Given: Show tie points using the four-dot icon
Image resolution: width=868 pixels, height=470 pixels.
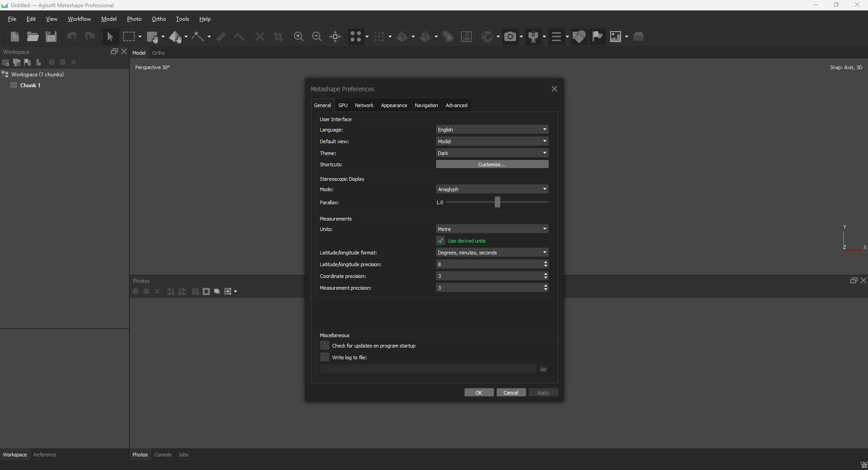Looking at the screenshot, I should (356, 37).
